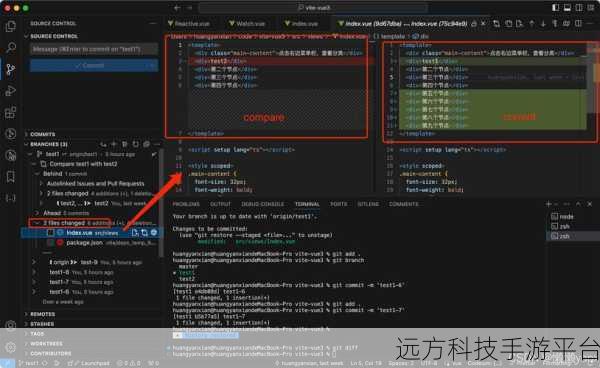This screenshot has width=600, height=368.
Task: Expand Autolinked Issues and Pull Requests
Action: (41, 184)
